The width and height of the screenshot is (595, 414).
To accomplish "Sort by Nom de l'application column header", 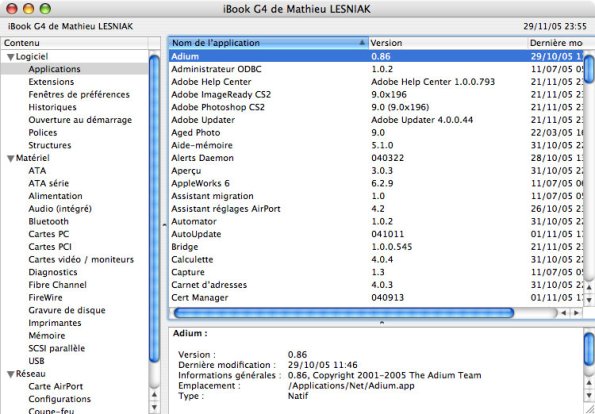I will [268, 43].
